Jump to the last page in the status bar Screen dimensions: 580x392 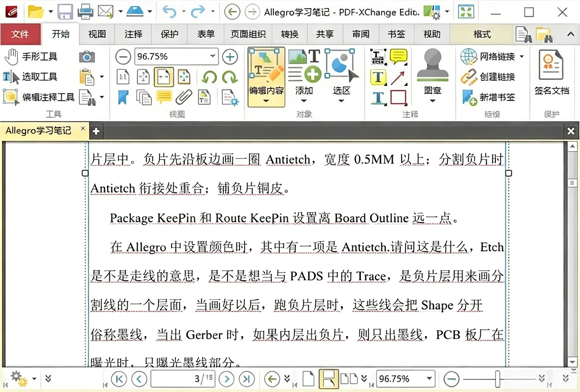[246, 378]
